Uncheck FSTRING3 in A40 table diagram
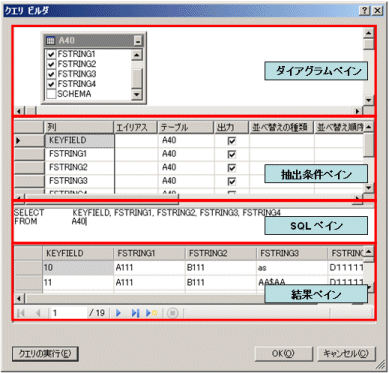The width and height of the screenshot is (389, 373). pyautogui.click(x=51, y=74)
